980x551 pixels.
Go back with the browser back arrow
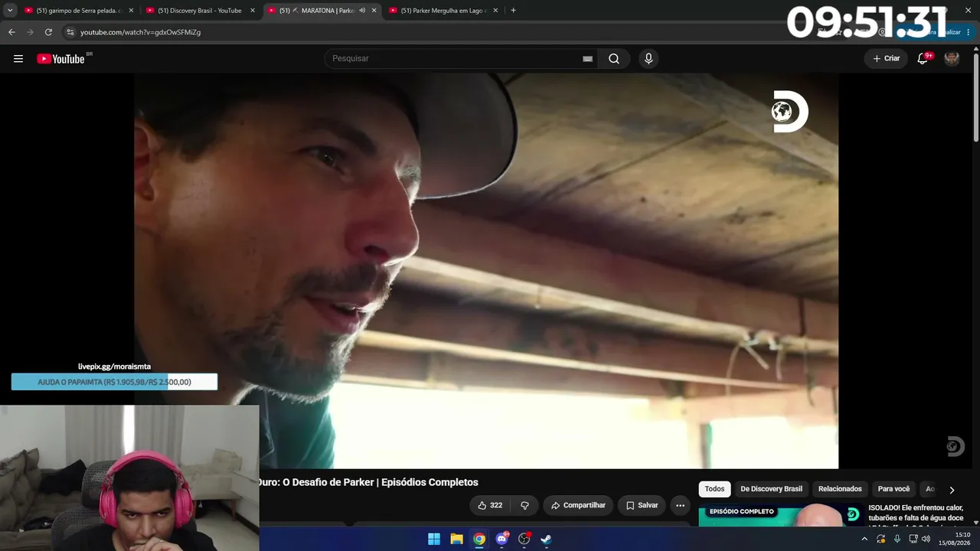(11, 32)
